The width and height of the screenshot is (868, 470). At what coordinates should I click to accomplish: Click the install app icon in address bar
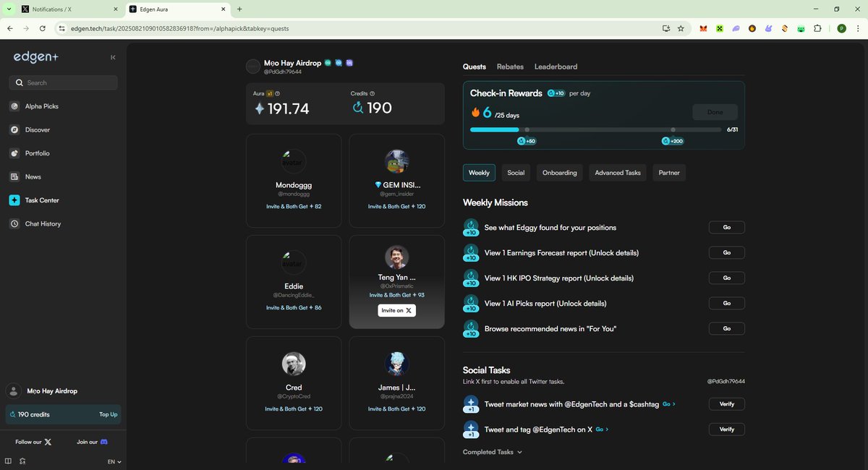click(x=666, y=28)
